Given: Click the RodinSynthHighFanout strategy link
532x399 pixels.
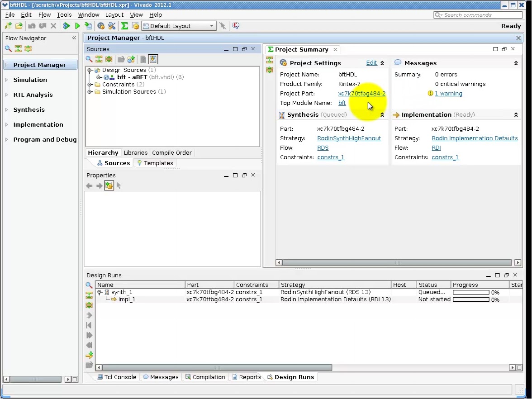Looking at the screenshot, I should [349, 138].
